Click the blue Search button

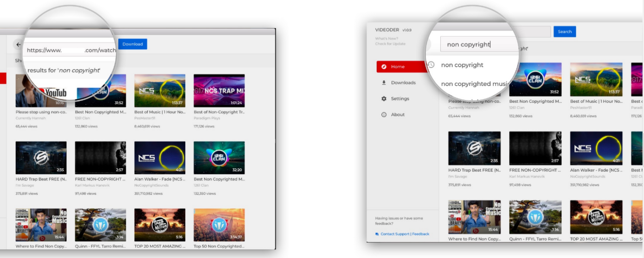point(565,32)
